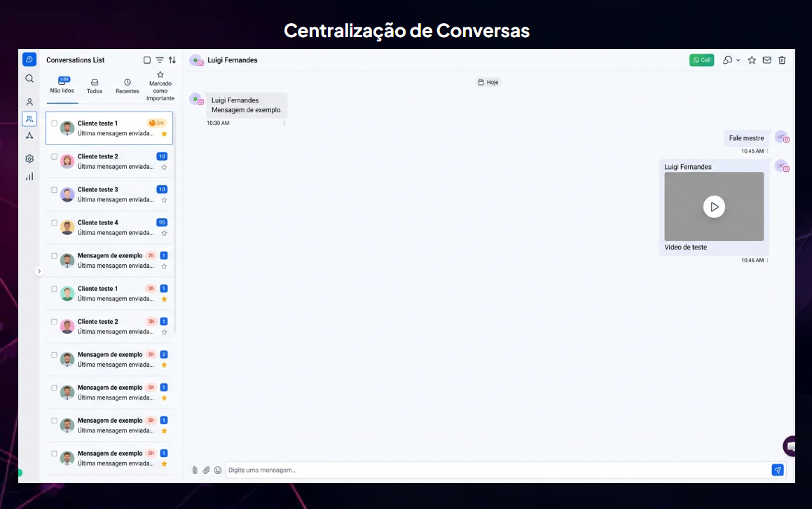Expand dropdown arrow next to chat bubbles icon

738,60
